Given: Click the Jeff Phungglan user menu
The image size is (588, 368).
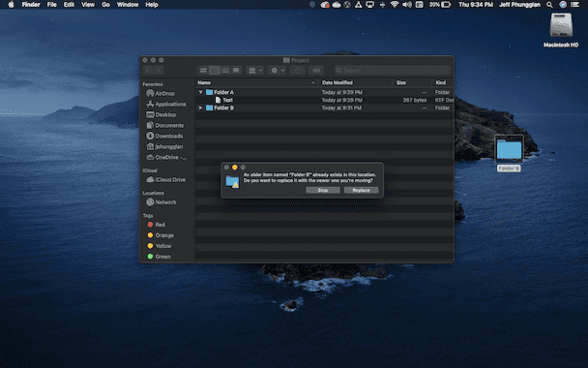Looking at the screenshot, I should pyautogui.click(x=519, y=5).
